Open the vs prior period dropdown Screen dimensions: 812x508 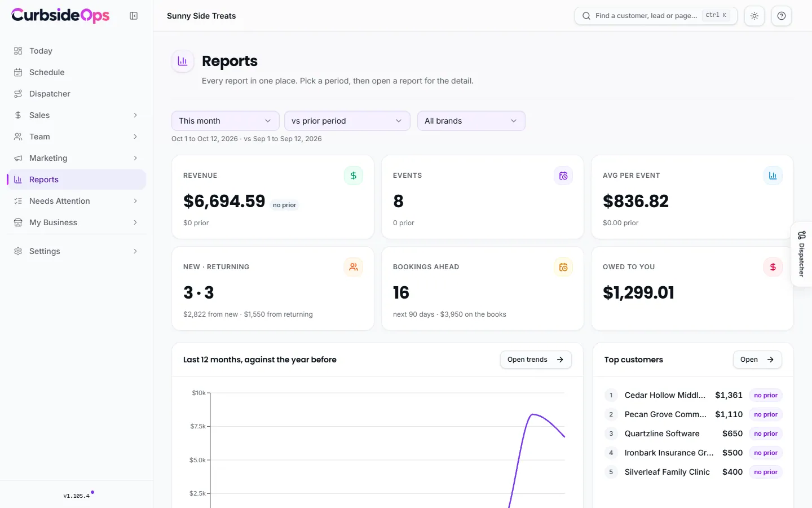click(x=347, y=121)
